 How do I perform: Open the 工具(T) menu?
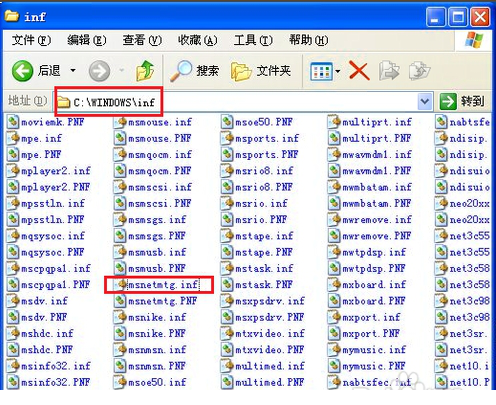click(253, 40)
